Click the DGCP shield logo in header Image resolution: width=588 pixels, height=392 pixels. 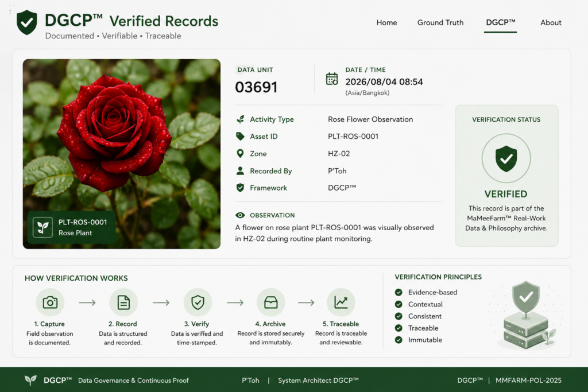26,22
